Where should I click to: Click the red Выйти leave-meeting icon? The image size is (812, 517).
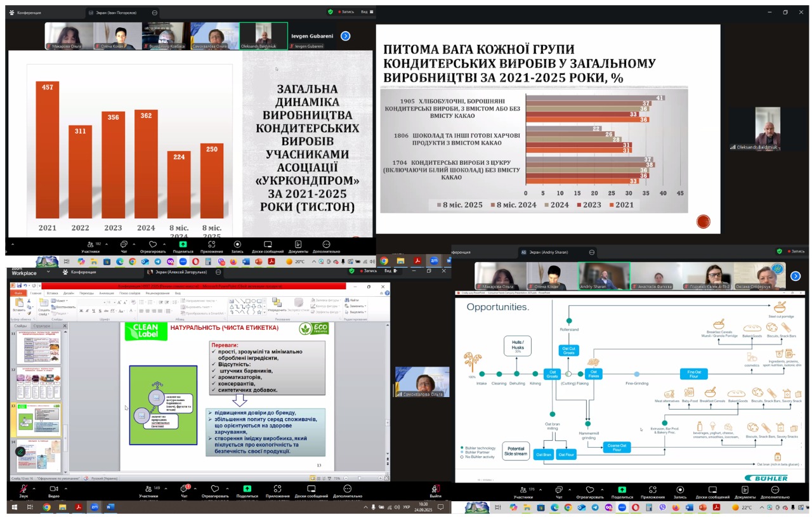click(435, 488)
